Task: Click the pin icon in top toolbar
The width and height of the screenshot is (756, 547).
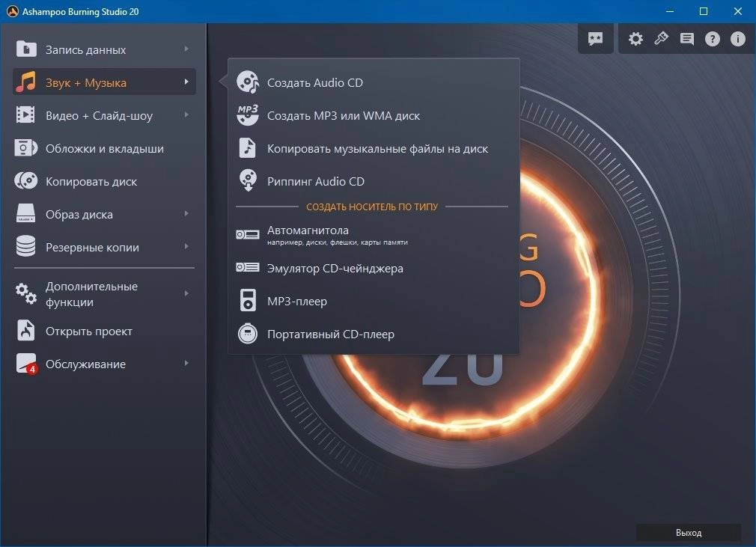Action: (661, 38)
